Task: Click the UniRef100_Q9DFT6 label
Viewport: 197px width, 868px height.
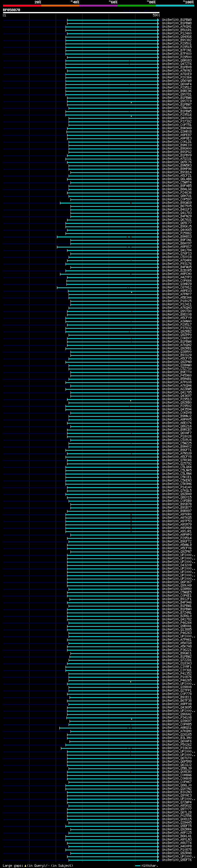Action: (x=177, y=860)
